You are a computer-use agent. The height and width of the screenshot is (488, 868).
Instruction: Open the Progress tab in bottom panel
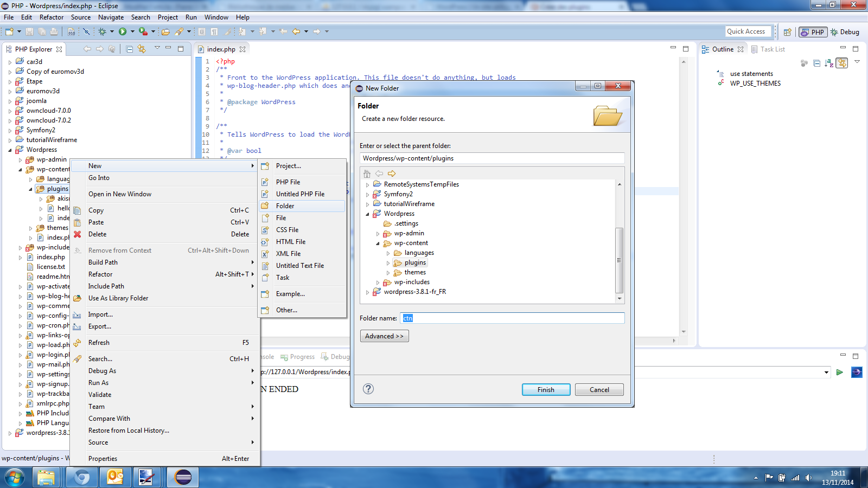297,357
